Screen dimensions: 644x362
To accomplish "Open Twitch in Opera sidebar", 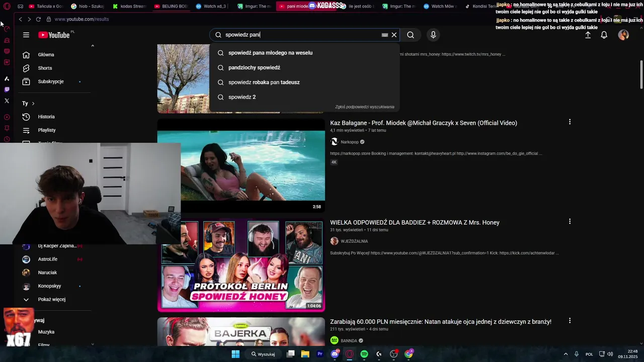I will (7, 89).
